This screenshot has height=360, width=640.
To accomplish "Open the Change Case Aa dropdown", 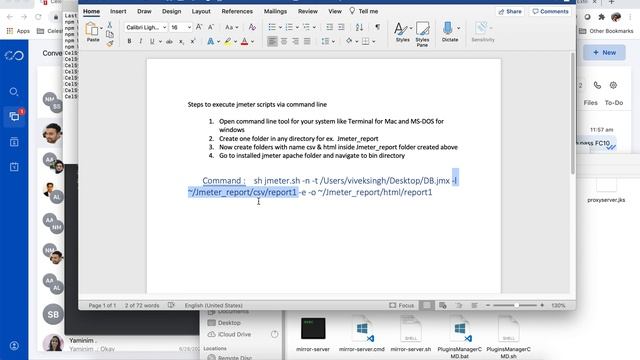I will [x=231, y=27].
